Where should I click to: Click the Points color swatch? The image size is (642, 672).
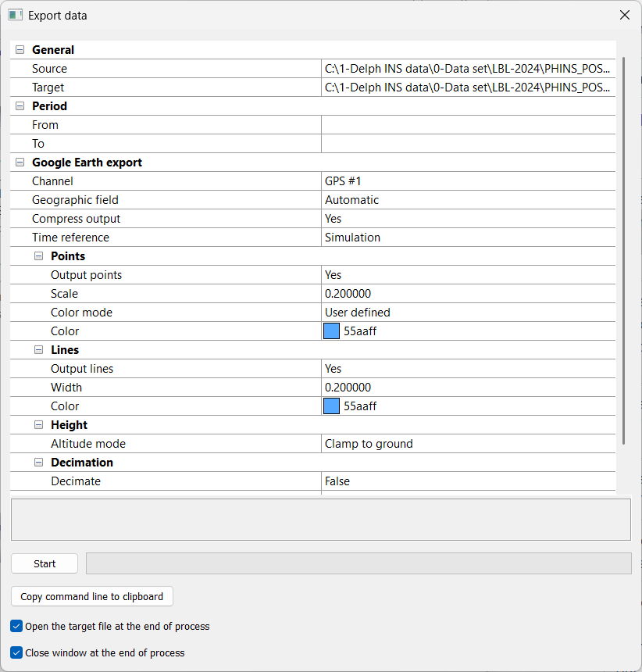click(332, 331)
